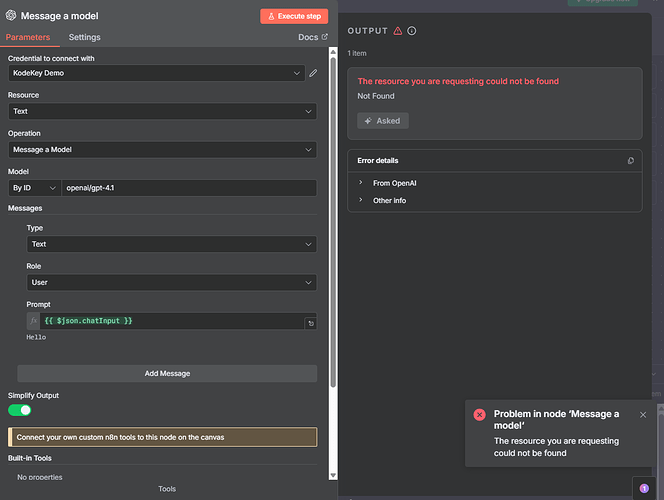Open the Credential 'KodeKey Demo' dropdown
664x500 pixels.
click(156, 73)
